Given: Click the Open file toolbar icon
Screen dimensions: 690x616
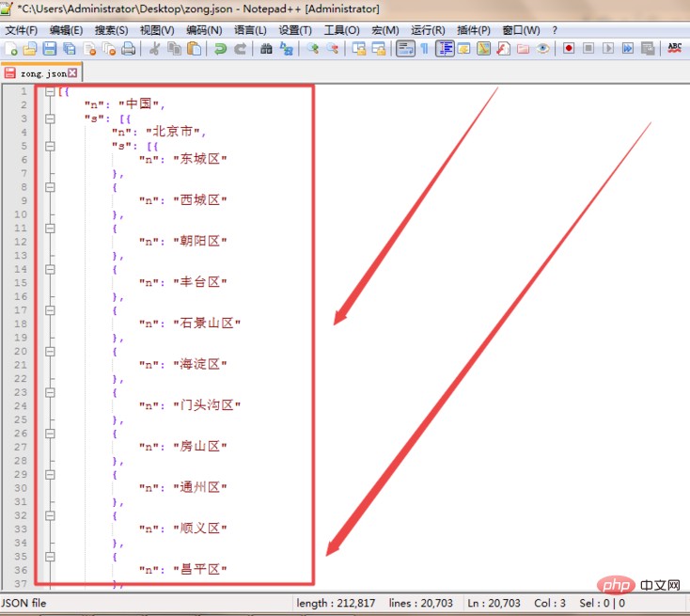Looking at the screenshot, I should pos(30,49).
